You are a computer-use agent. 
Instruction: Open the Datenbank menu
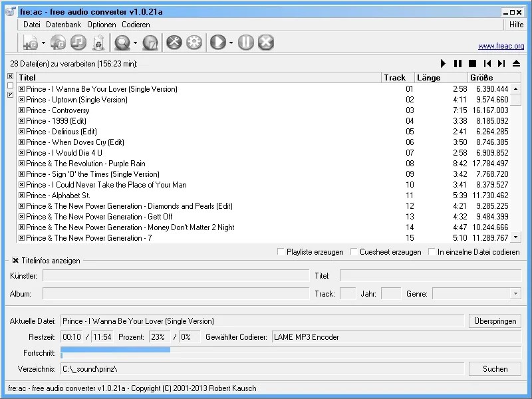point(63,25)
